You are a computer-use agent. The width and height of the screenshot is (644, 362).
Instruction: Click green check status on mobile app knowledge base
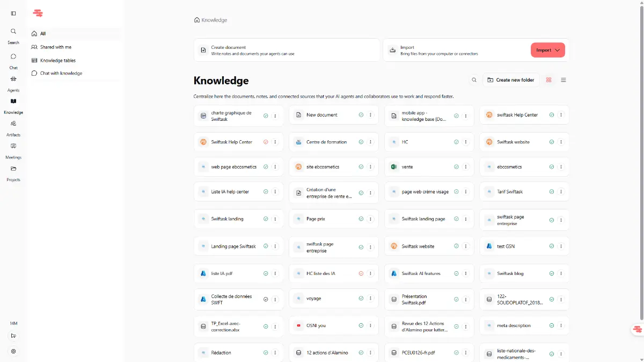pyautogui.click(x=456, y=115)
